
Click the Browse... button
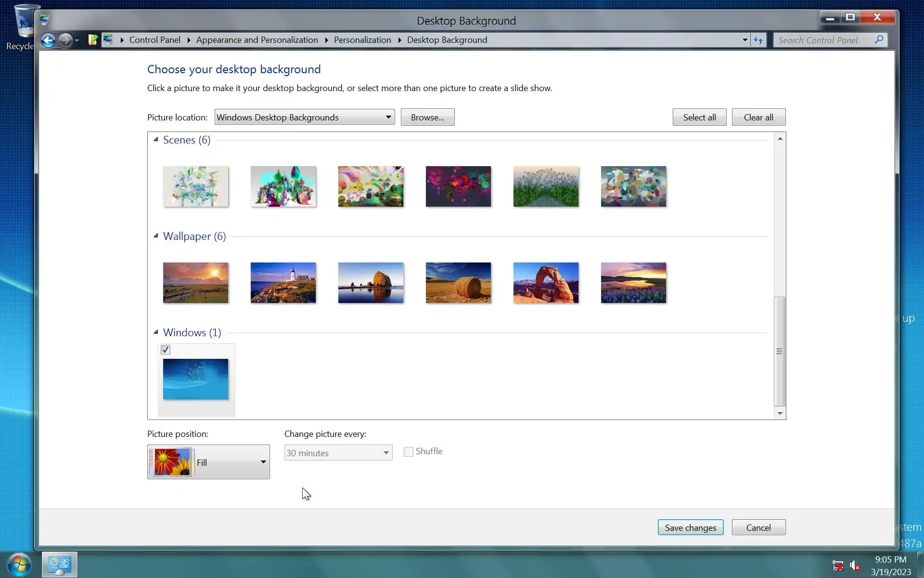pyautogui.click(x=427, y=117)
